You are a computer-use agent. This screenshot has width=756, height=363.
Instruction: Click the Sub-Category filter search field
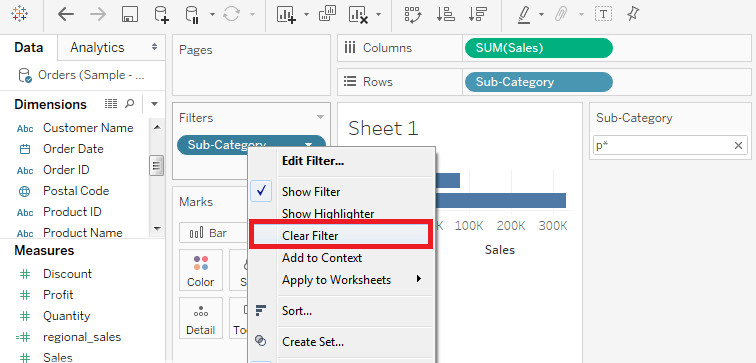click(x=663, y=146)
